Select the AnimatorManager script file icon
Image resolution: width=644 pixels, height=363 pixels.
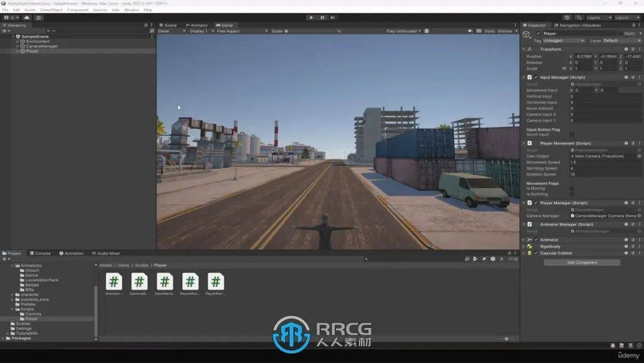(114, 282)
